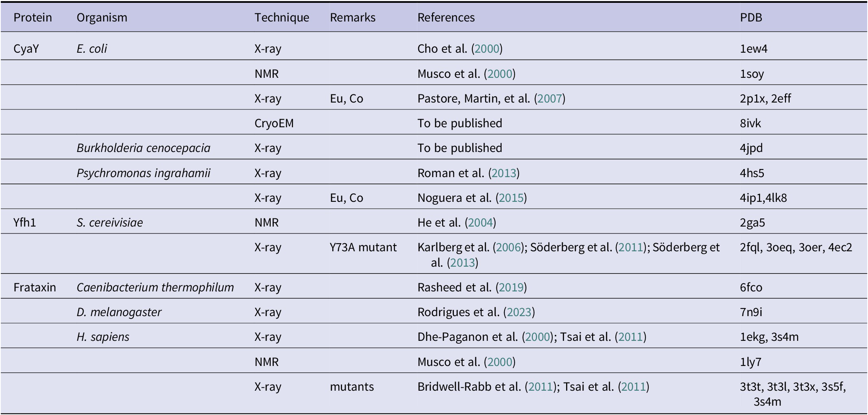Click the Bridwell-Rabb et al. 2011 year link

click(541, 387)
